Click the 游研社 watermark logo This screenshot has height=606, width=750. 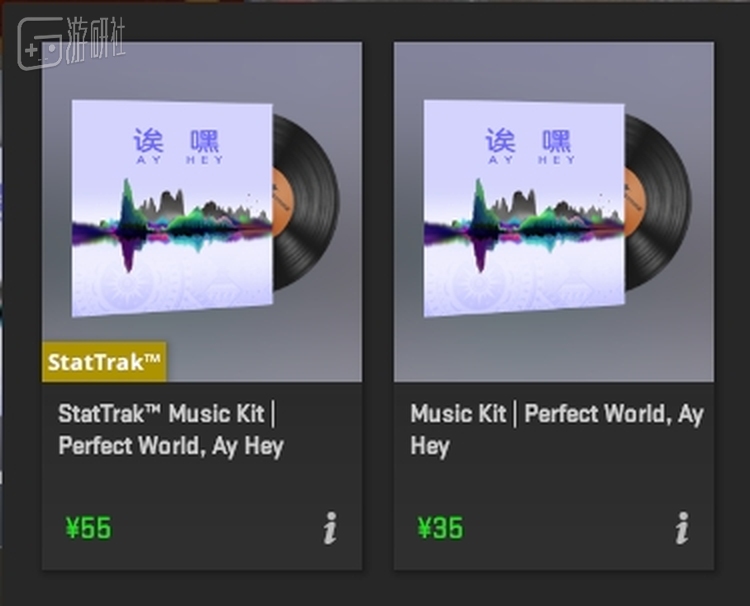(x=71, y=42)
